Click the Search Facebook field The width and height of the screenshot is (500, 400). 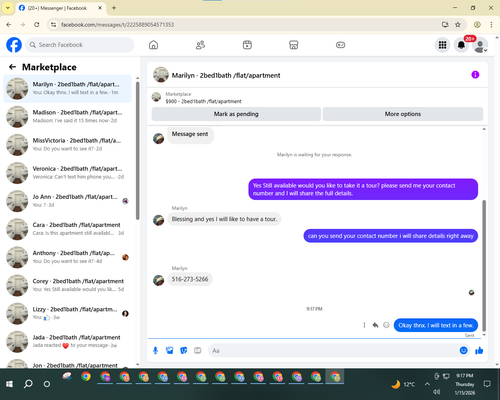80,45
